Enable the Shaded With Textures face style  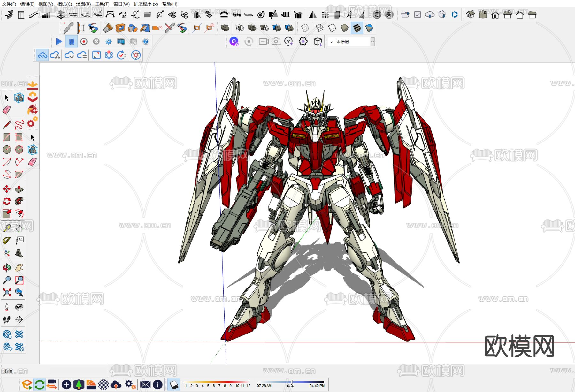[x=357, y=28]
